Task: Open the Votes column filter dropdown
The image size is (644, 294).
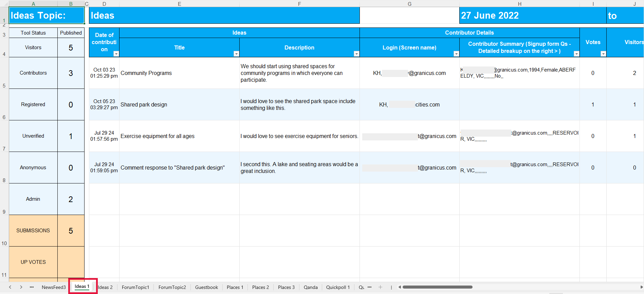Action: pos(603,54)
